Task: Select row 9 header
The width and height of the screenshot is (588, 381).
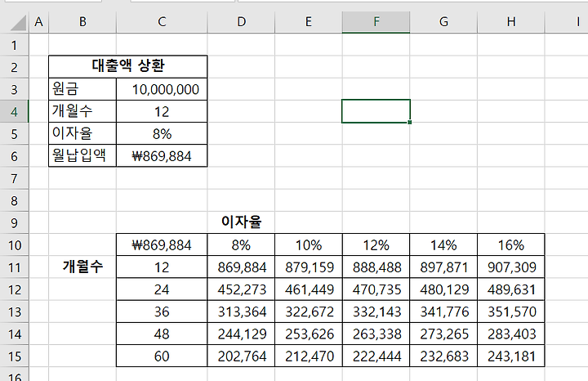Action: 14,222
